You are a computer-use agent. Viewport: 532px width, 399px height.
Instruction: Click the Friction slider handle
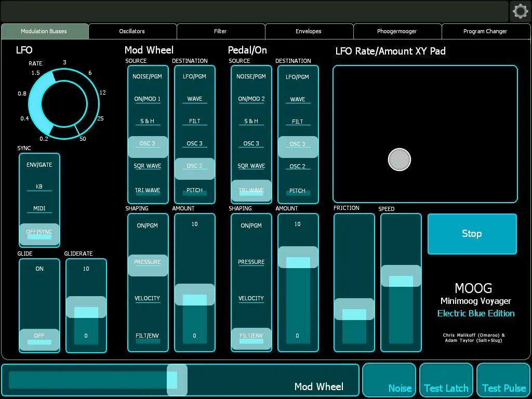(x=354, y=309)
